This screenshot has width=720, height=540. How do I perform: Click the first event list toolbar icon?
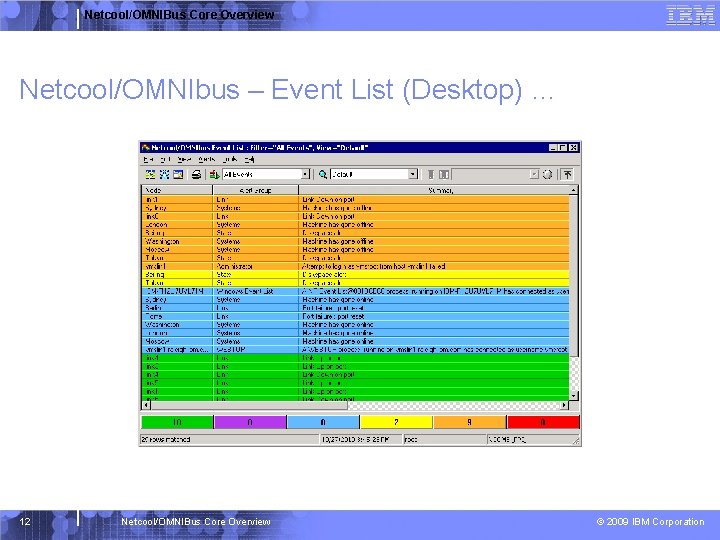click(x=150, y=174)
